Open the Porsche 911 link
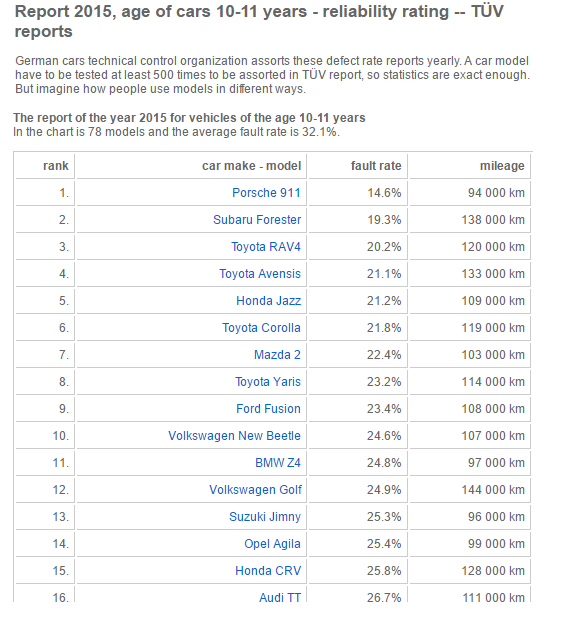The width and height of the screenshot is (562, 626). pos(266,193)
